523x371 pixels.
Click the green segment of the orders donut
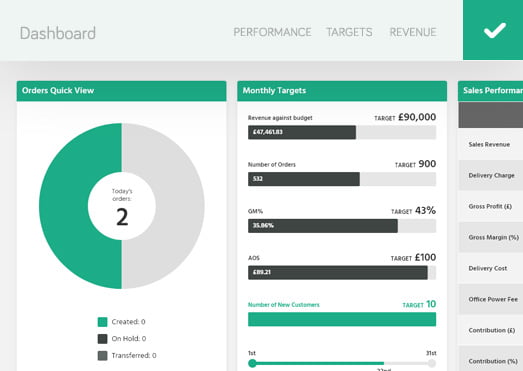(x=63, y=206)
